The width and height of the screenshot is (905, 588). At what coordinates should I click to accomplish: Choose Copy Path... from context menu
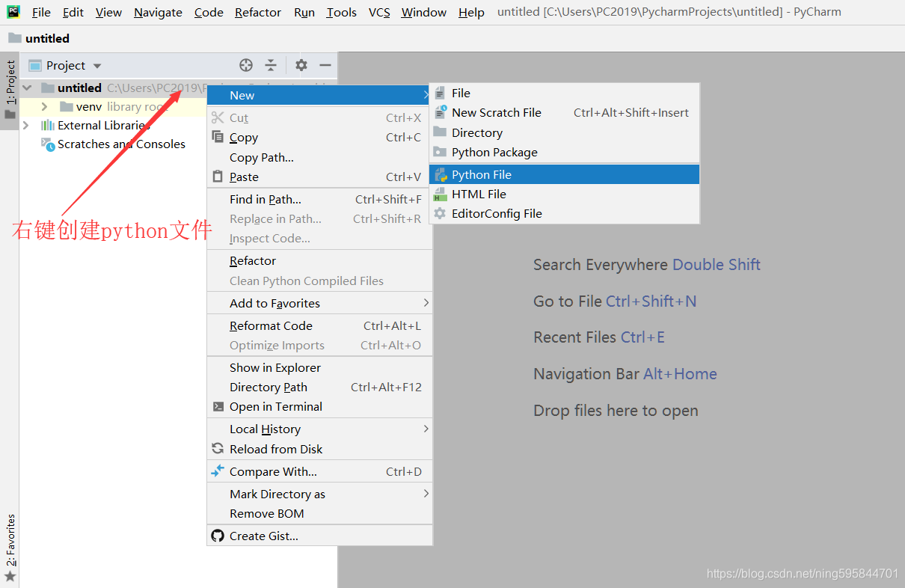[x=319, y=157]
